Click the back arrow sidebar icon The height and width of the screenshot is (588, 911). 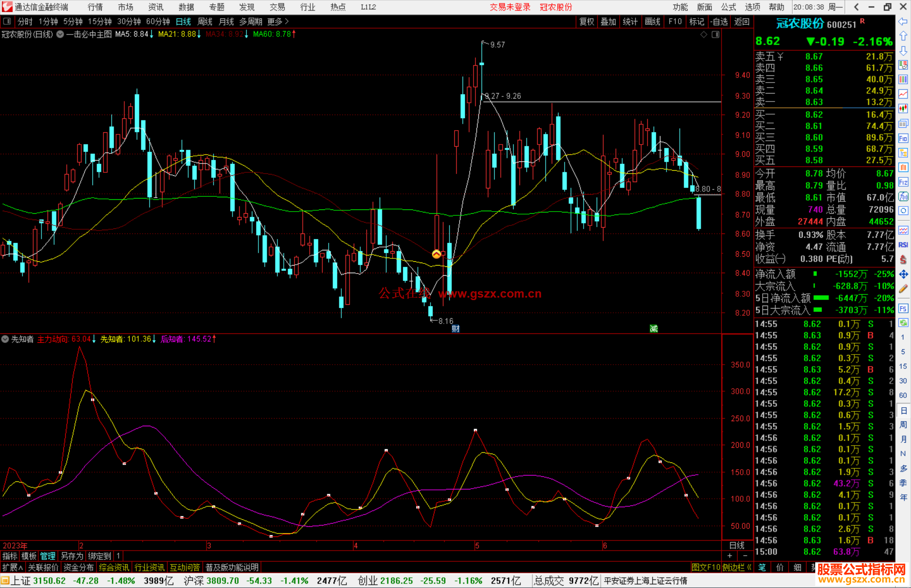pyautogui.click(x=903, y=21)
